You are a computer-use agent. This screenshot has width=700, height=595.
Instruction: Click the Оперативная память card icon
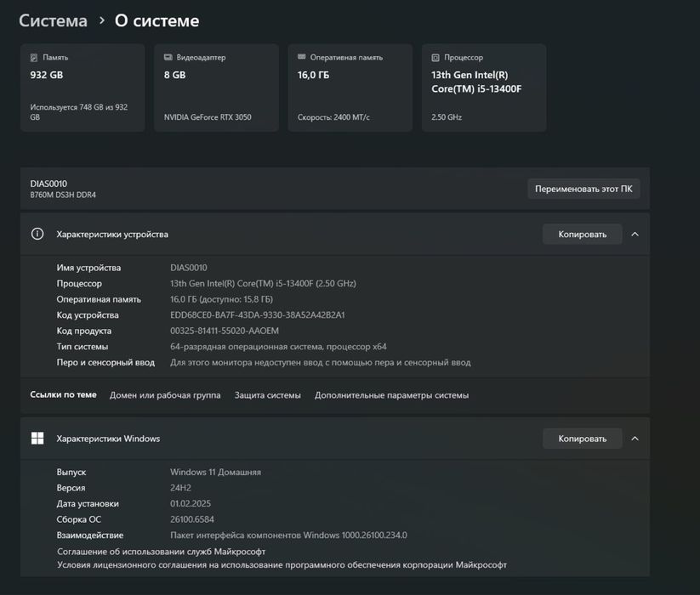pyautogui.click(x=302, y=58)
